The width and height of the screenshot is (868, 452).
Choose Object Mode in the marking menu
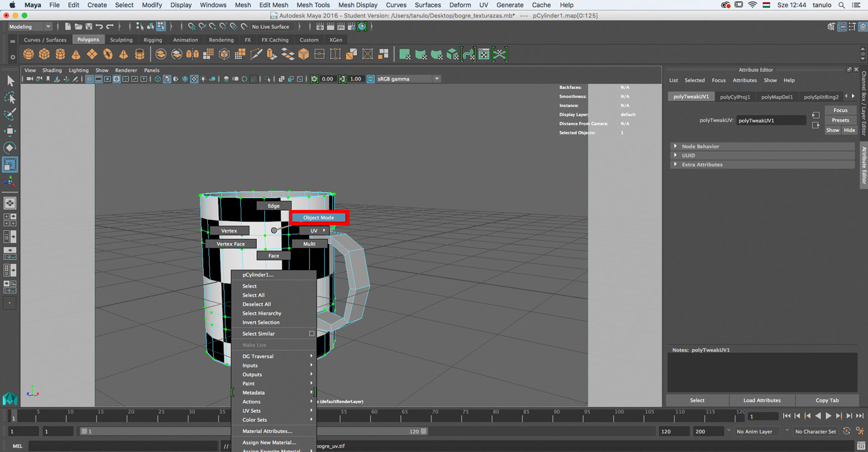tap(318, 218)
